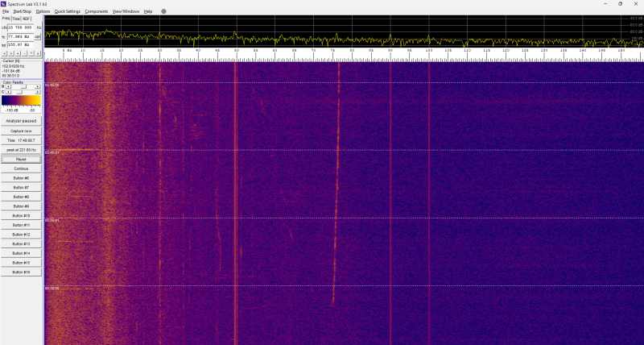644x345 pixels.
Task: Click the cursor frequency readout 152.91939 Hz
Action: [14, 66]
